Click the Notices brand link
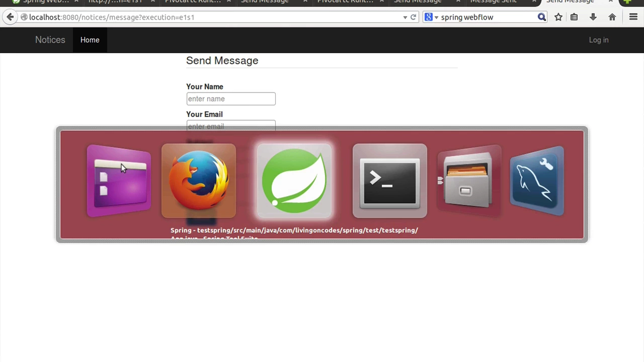The width and height of the screenshot is (644, 362). [x=50, y=40]
